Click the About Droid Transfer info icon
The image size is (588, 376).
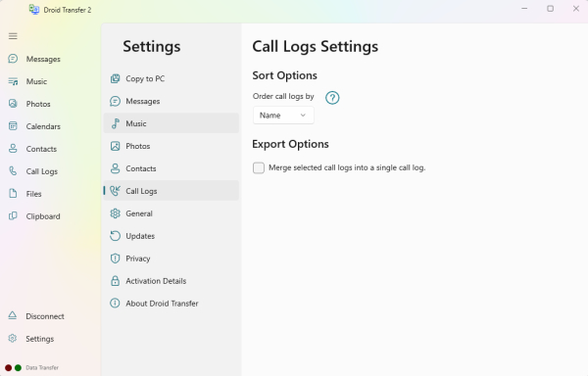(x=115, y=304)
